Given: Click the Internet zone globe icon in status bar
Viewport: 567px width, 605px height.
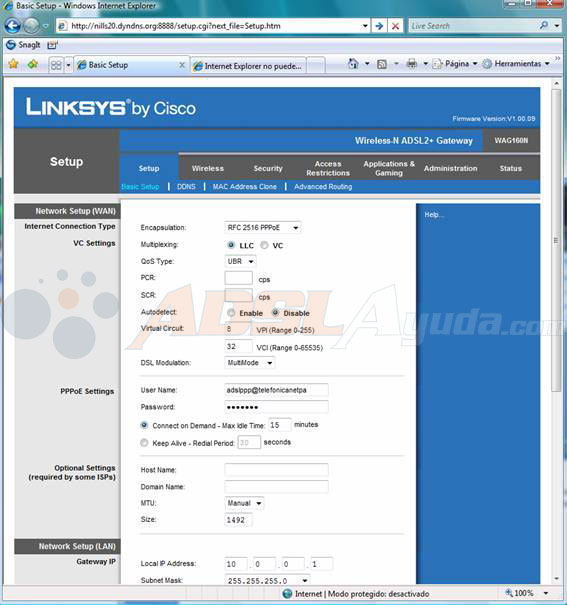Looking at the screenshot, I should pyautogui.click(x=287, y=593).
